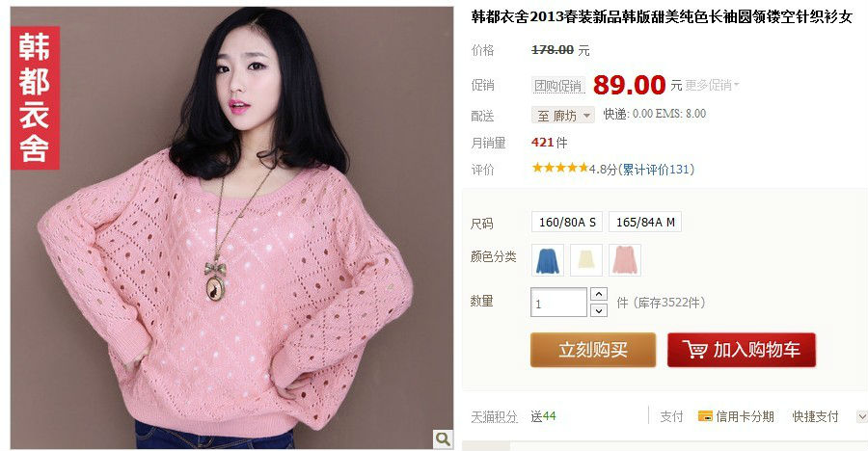The width and height of the screenshot is (868, 451).
Task: Select size 160/80A S
Action: click(567, 222)
